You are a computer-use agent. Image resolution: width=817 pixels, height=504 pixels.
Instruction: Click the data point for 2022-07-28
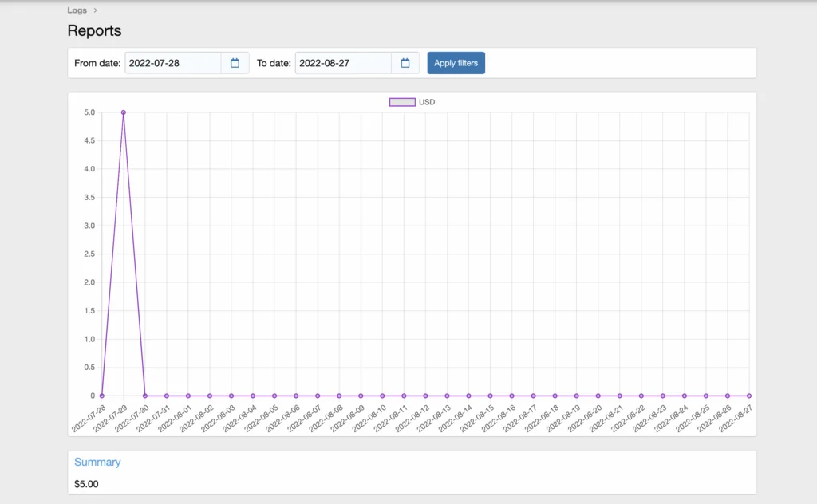(102, 396)
